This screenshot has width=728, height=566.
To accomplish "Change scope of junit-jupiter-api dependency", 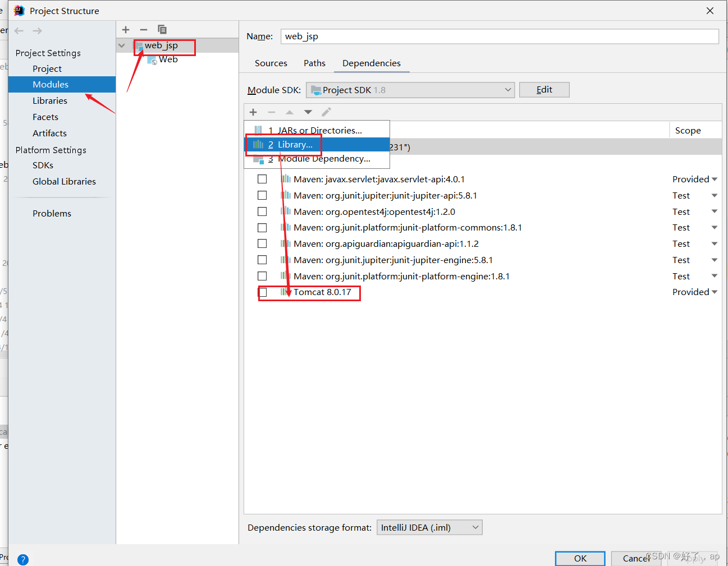I will coord(695,195).
